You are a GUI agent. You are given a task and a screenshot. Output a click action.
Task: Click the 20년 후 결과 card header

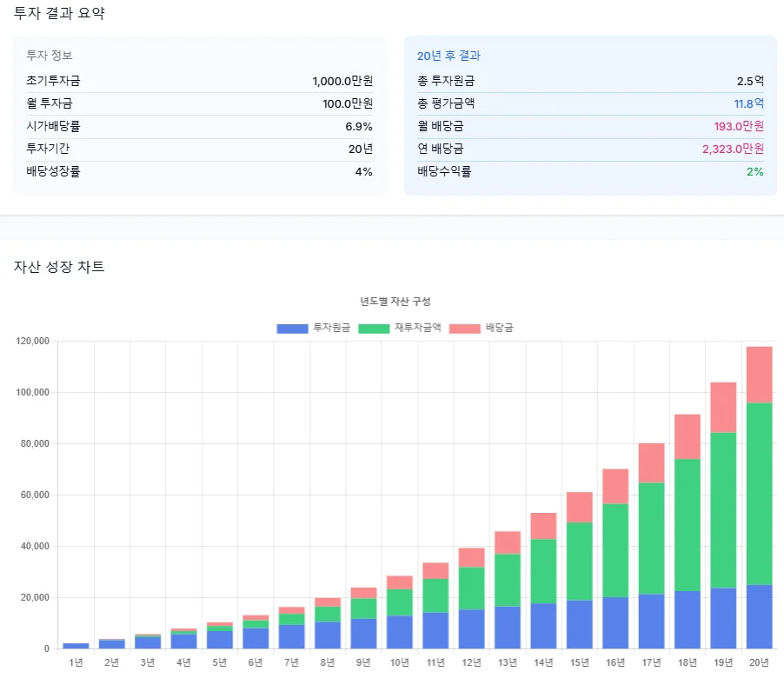(448, 56)
